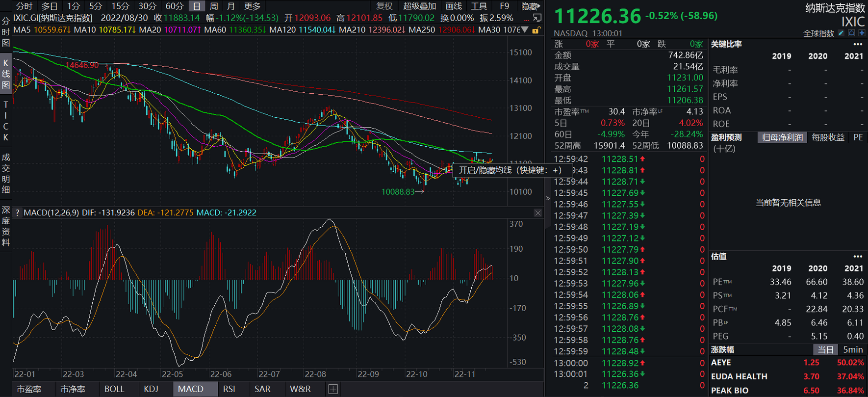Click the F9 deep data button

pos(504,6)
